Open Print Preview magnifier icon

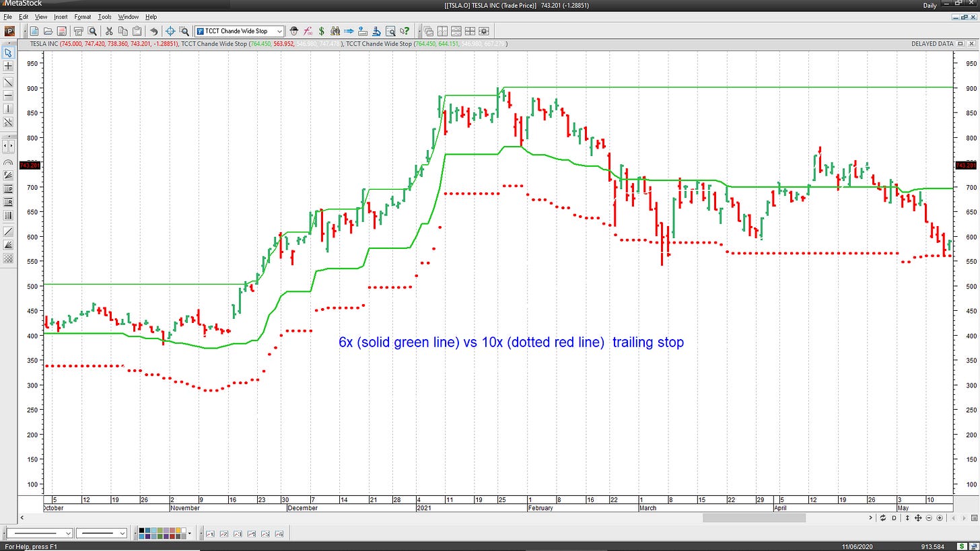click(x=92, y=31)
